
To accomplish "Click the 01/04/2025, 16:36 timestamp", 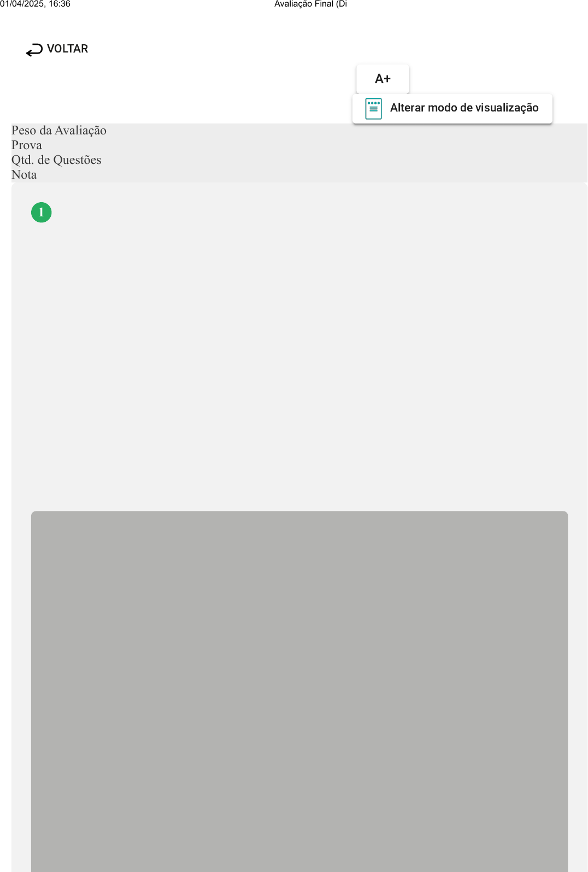I will [35, 4].
